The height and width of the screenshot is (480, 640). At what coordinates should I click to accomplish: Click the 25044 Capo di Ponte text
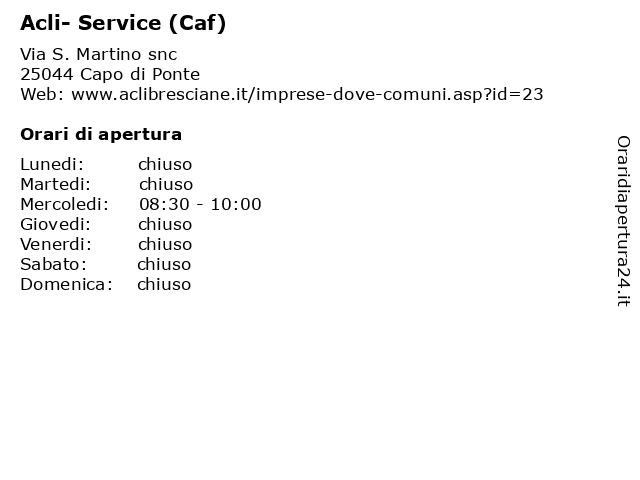click(x=110, y=74)
